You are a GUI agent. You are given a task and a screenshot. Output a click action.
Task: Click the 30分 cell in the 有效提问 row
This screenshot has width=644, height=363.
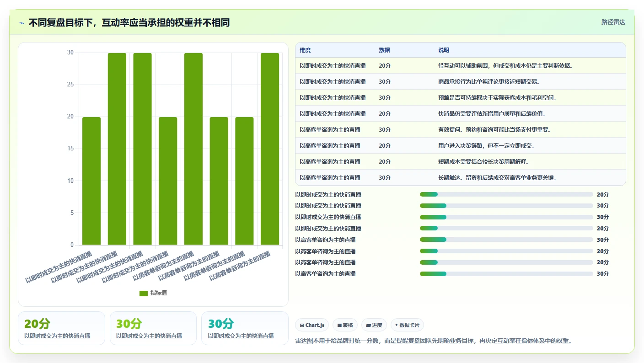[385, 130]
